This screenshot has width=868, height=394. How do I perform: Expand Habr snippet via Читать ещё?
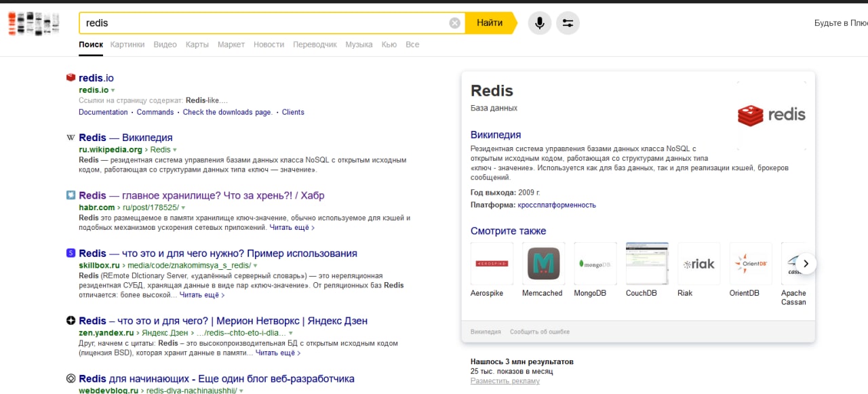click(x=292, y=228)
